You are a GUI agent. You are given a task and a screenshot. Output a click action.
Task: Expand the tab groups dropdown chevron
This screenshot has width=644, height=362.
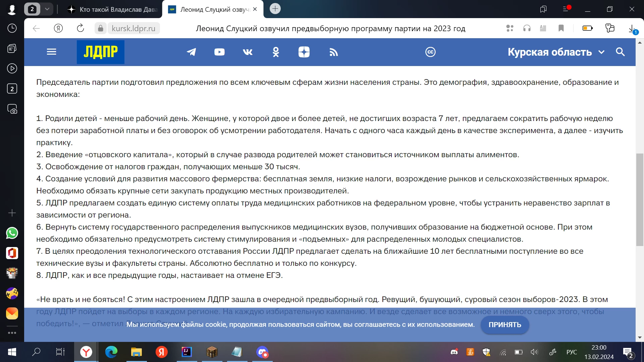click(x=47, y=9)
